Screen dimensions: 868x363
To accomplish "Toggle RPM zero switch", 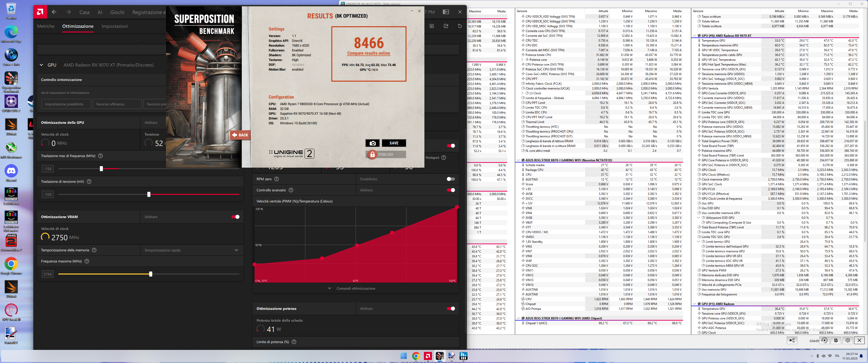I will 451,179.
